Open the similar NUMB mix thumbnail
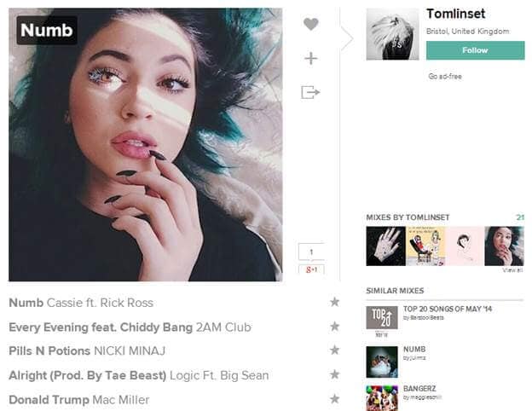 pos(382,362)
